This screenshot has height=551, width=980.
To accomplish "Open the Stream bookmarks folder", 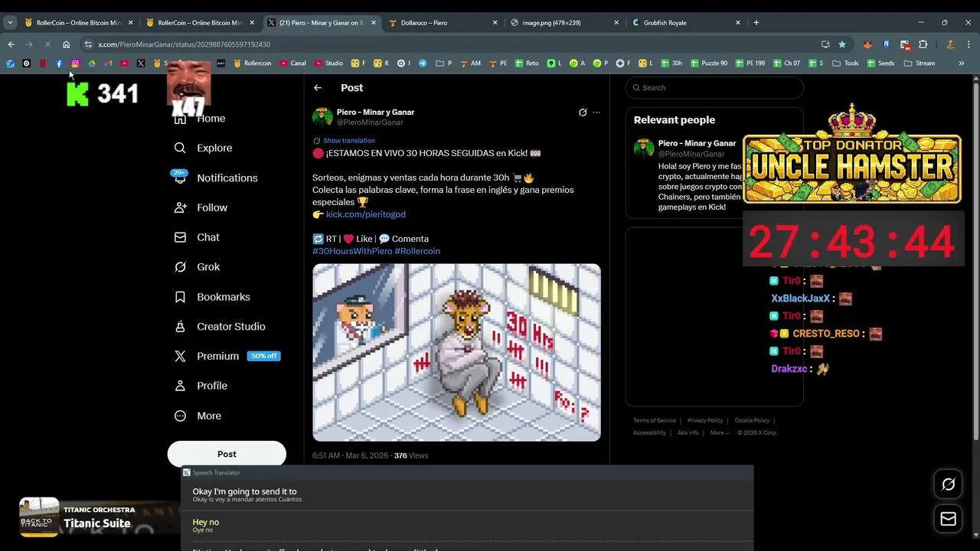I will point(919,64).
